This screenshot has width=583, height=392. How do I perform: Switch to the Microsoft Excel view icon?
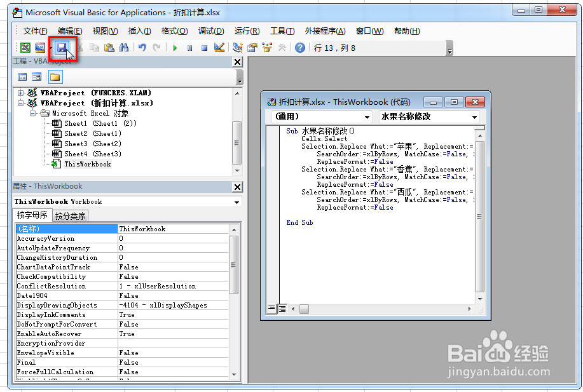[x=25, y=48]
